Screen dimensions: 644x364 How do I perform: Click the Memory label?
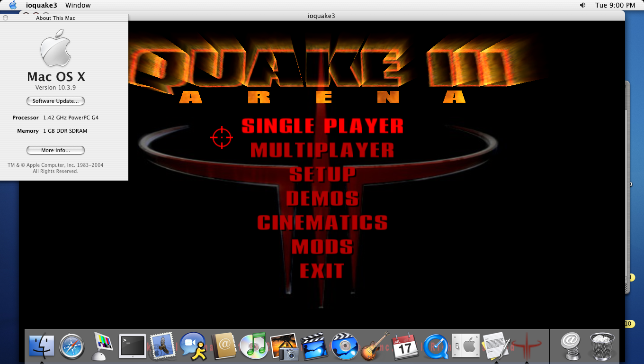pyautogui.click(x=28, y=131)
